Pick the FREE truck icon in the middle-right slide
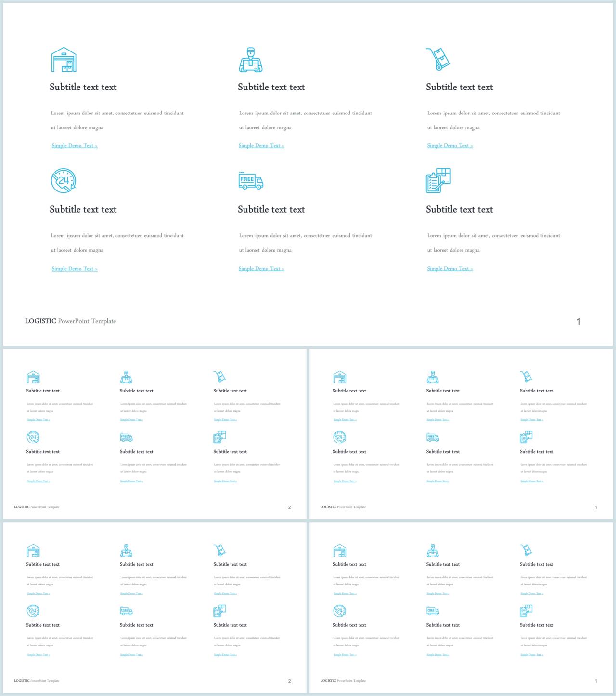616x696 pixels. [433, 437]
